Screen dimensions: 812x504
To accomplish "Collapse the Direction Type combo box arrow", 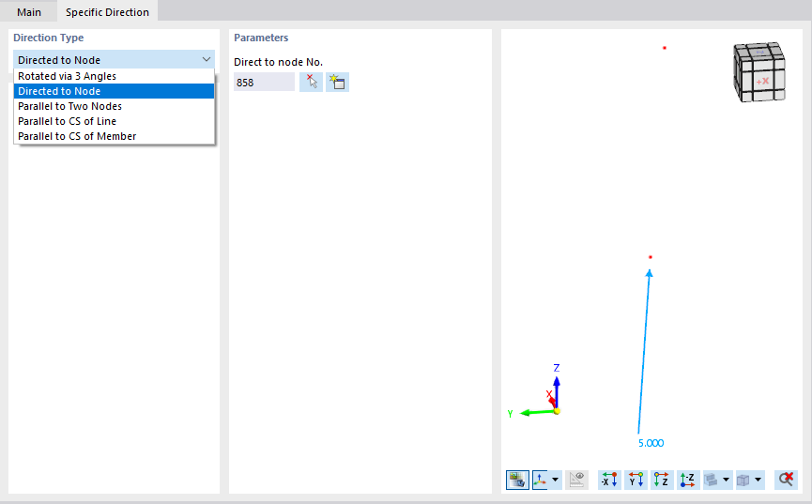I will click(207, 59).
